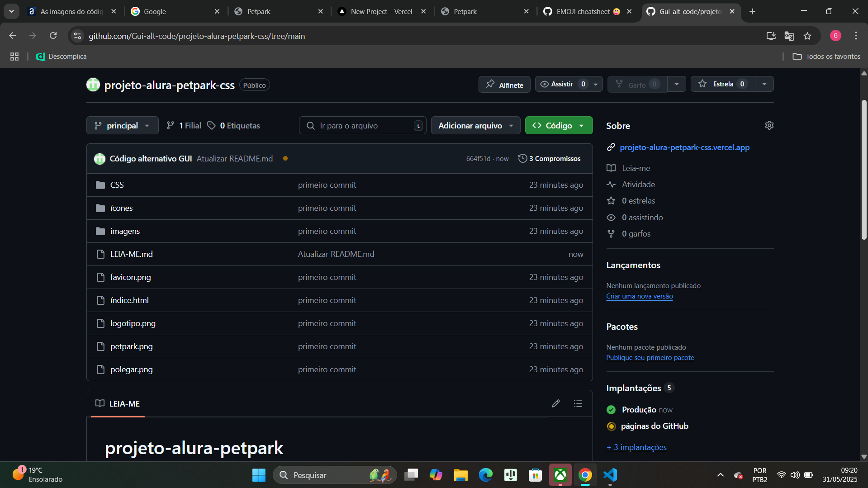868x488 pixels.
Task: Open LEIA-ME.md file
Action: (131, 254)
